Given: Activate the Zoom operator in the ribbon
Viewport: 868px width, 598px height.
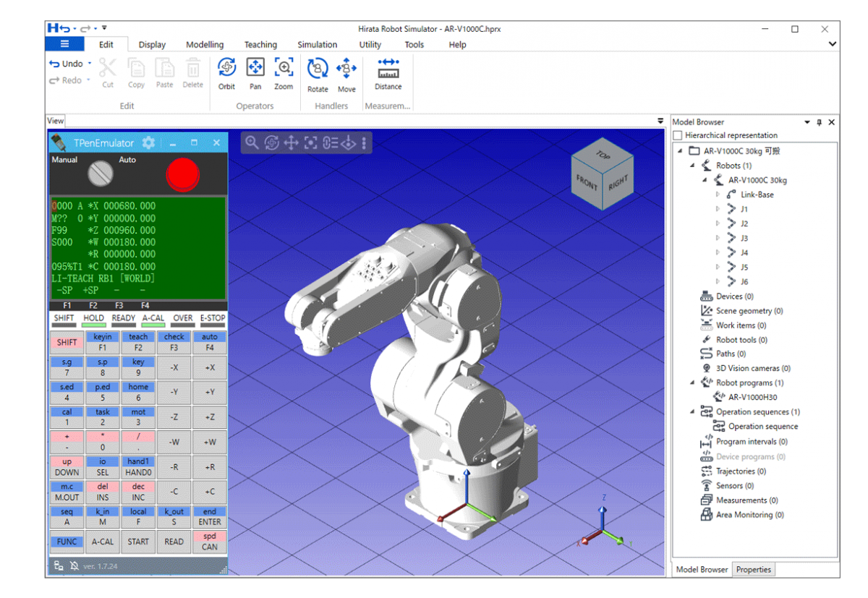Looking at the screenshot, I should click(284, 68).
